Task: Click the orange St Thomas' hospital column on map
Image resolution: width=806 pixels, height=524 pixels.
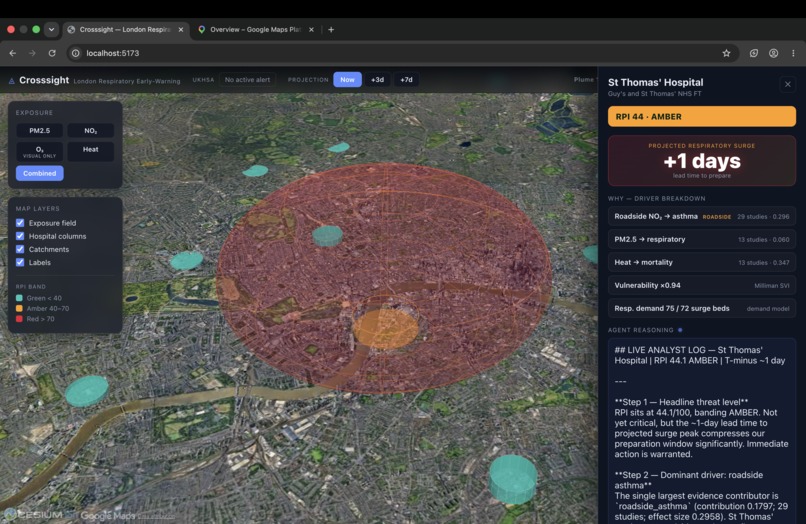Action: (386, 329)
